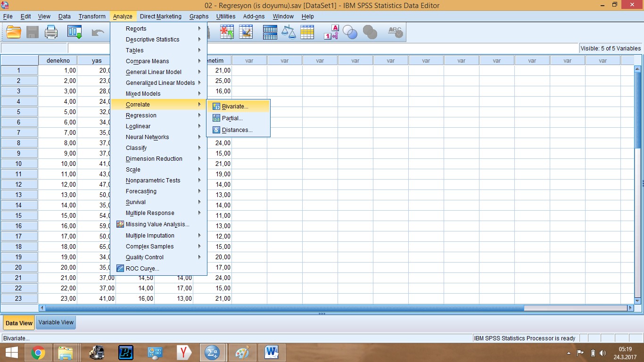
Task: Expand the Multiple Imputation submenu
Action: point(158,236)
